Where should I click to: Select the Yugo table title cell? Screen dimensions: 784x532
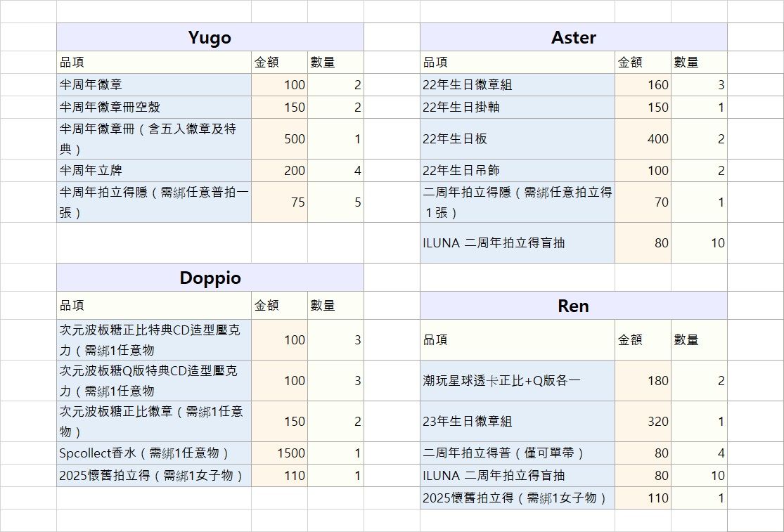pyautogui.click(x=210, y=37)
